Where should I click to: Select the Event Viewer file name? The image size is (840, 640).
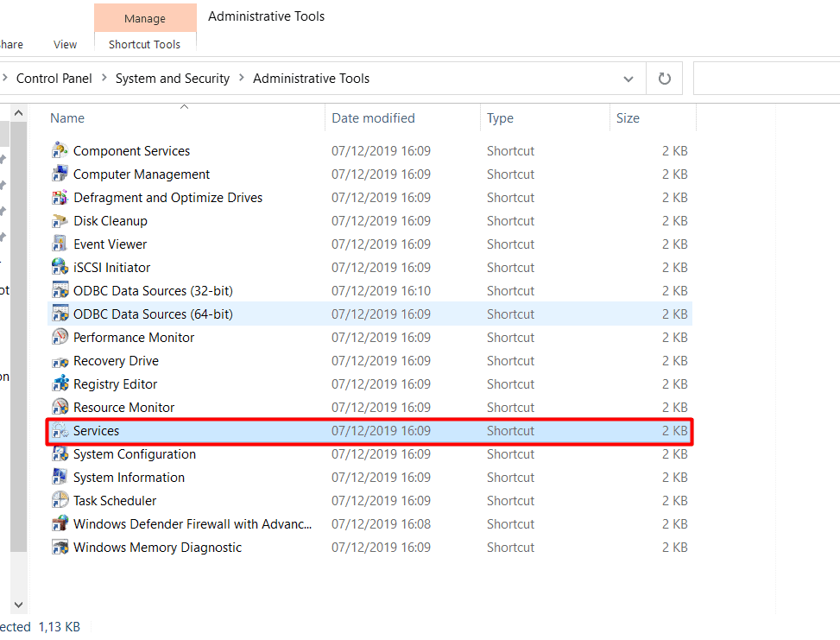110,244
